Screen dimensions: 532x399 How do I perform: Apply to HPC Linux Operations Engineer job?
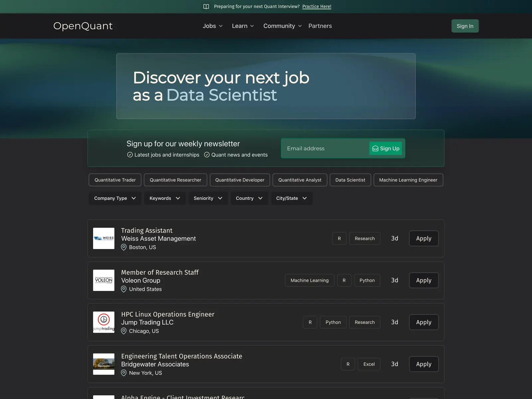point(424,322)
